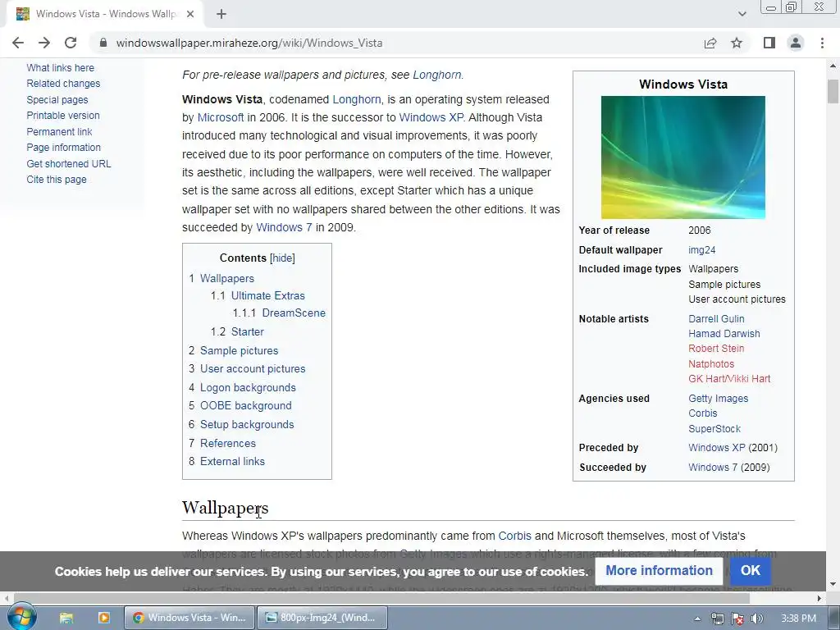This screenshot has width=840, height=630.
Task: Click the vertical scrollbar thumb
Action: [x=833, y=91]
